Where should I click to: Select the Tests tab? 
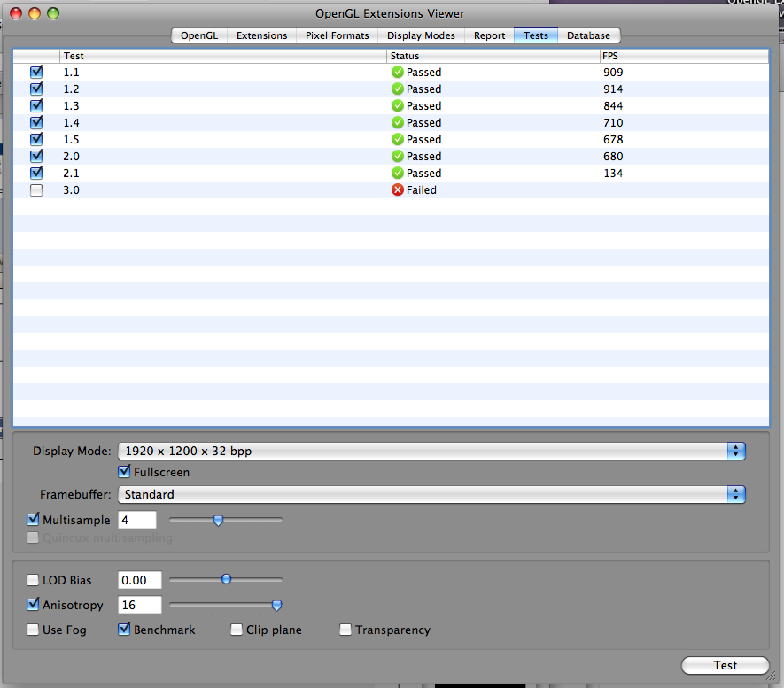point(536,35)
